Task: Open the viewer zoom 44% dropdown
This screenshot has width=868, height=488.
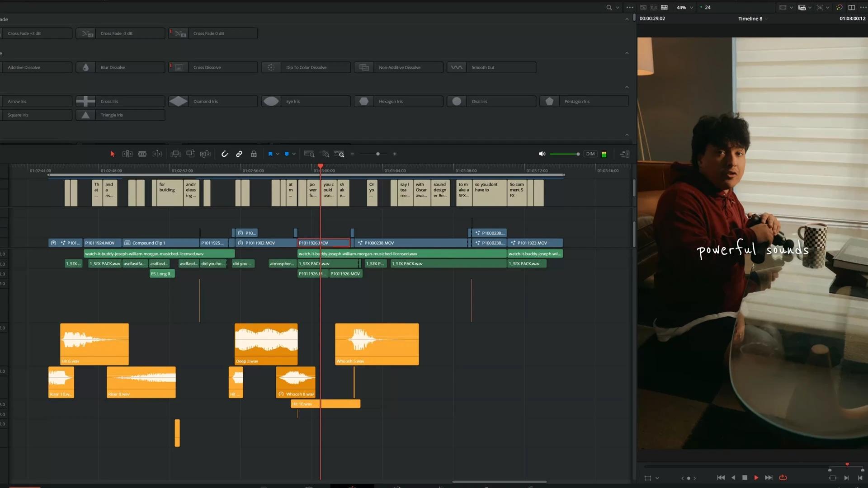Action: (684, 7)
